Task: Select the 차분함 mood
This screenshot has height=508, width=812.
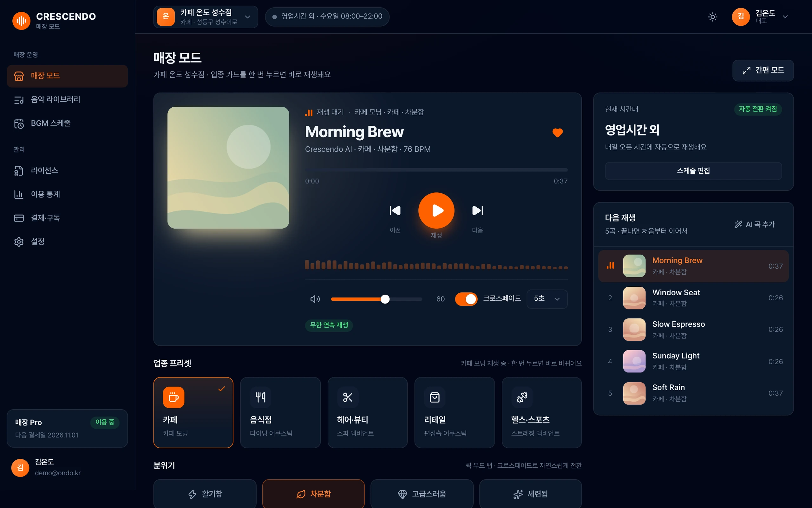Action: [x=313, y=494]
